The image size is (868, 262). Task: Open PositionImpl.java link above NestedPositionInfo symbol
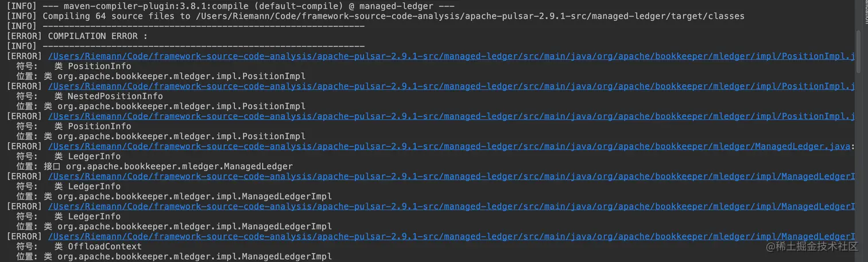pyautogui.click(x=452, y=86)
